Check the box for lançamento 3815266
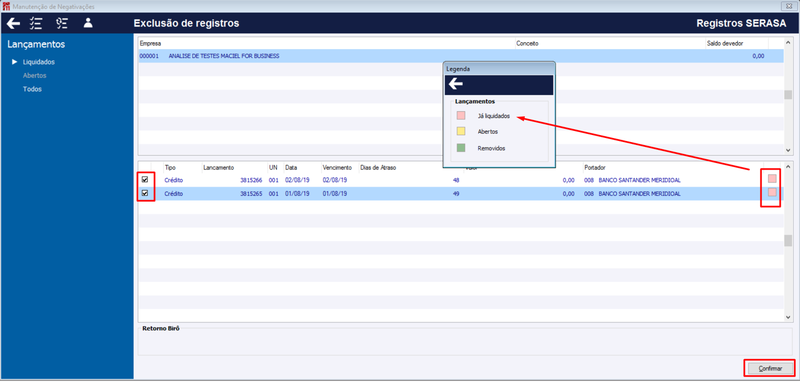 145,180
